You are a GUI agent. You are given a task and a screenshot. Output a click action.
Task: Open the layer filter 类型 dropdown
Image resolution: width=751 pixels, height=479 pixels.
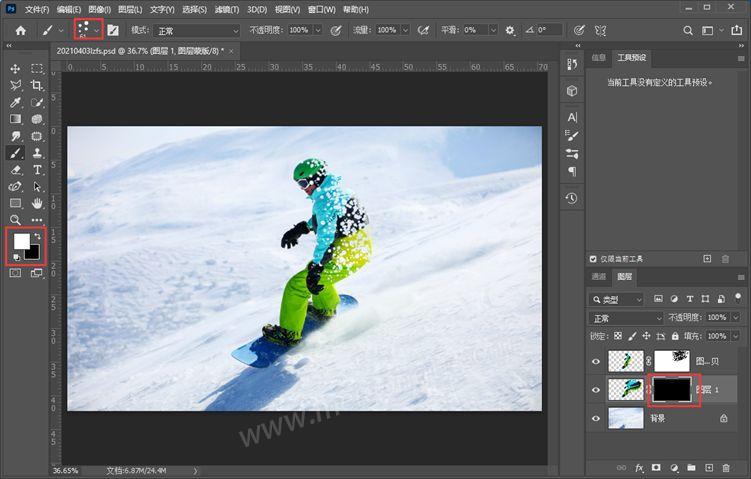coord(617,299)
